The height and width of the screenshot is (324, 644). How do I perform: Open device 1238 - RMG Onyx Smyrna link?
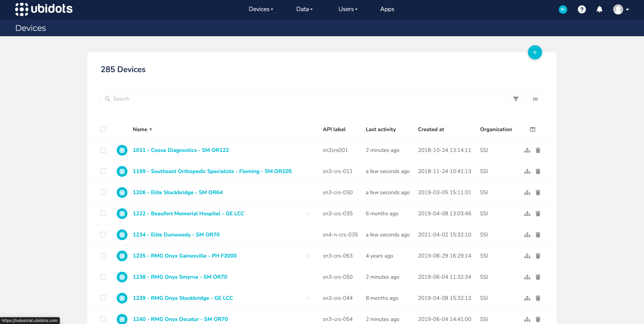(x=180, y=277)
